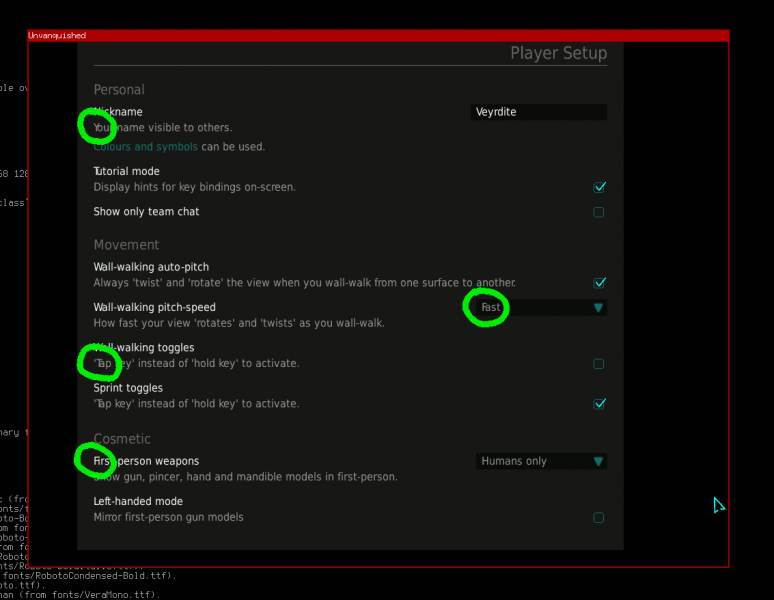
Task: Click the Nickname field containing Veyrdite
Action: tap(538, 113)
